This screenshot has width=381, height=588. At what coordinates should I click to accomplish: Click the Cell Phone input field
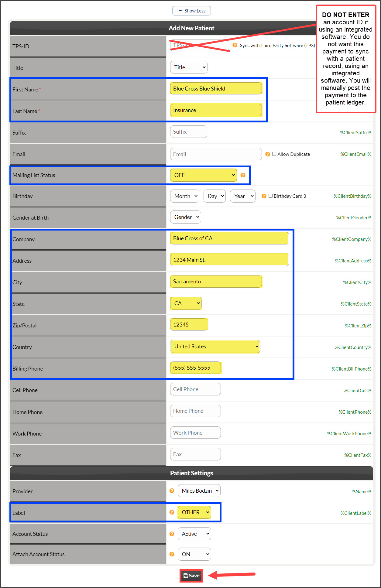[195, 389]
